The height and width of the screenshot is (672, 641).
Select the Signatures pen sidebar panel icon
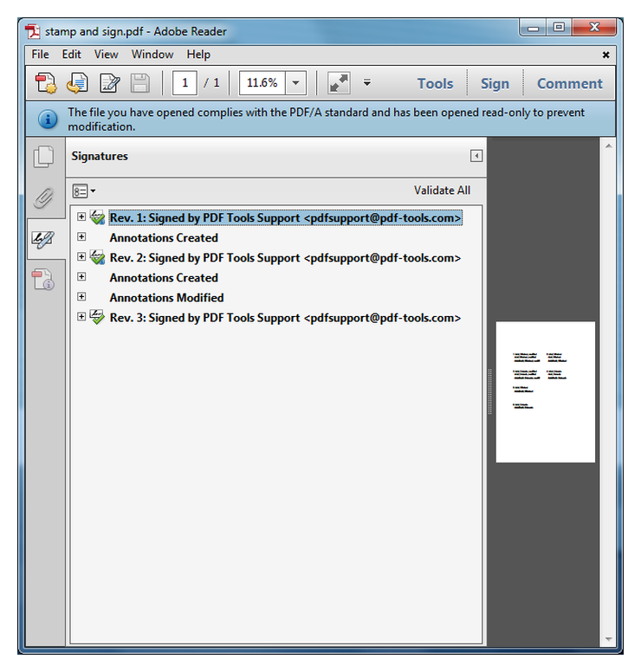tap(43, 239)
